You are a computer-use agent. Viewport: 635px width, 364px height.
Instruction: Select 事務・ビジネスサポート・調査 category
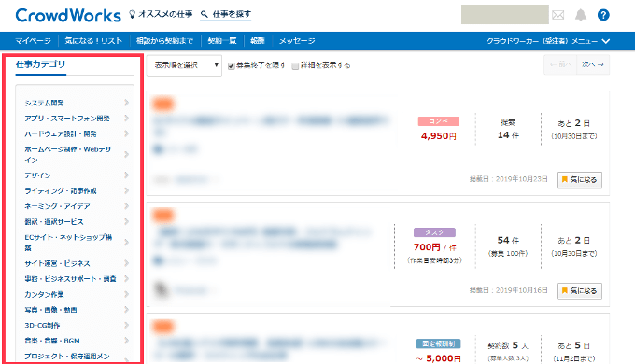[x=70, y=279]
